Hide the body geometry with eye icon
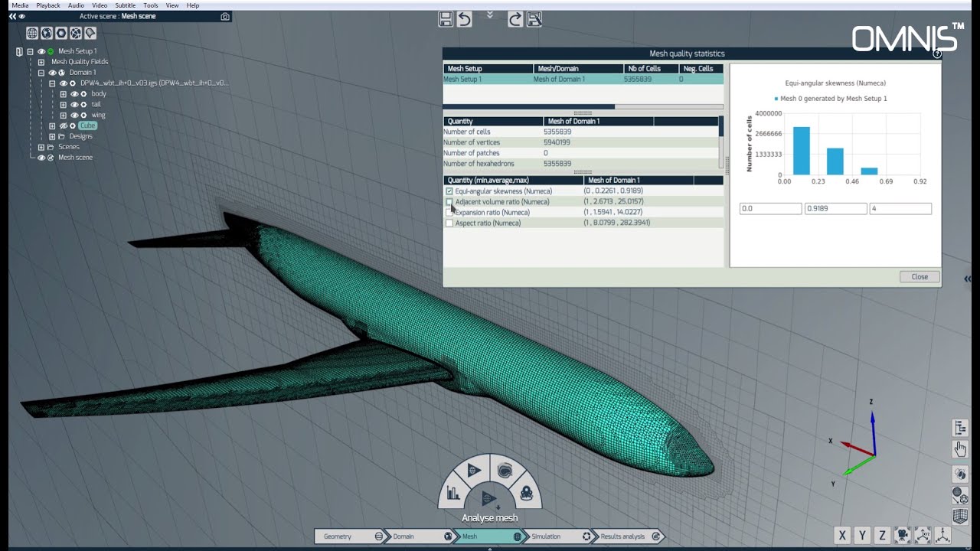This screenshot has height=551, width=980. 74,94
